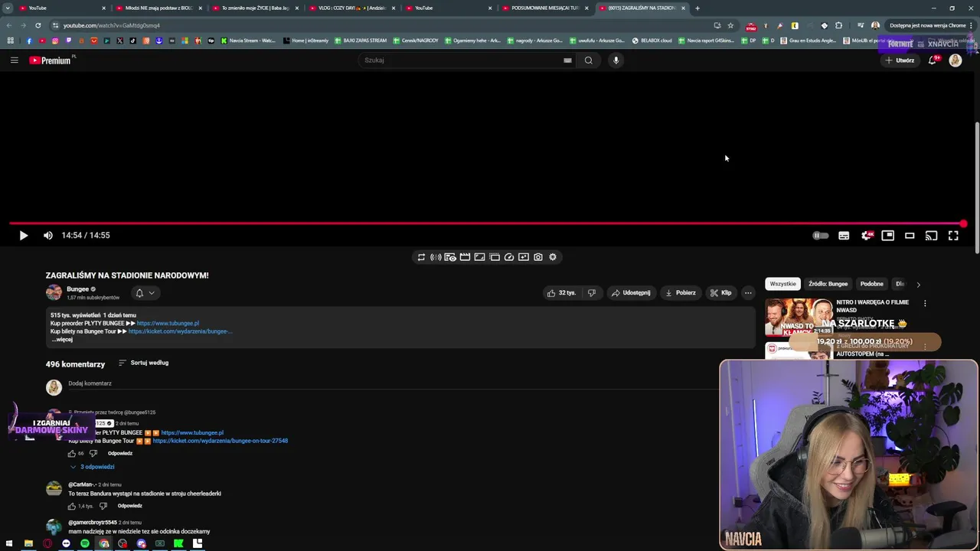
Task: Open Windows Start menu
Action: 9,544
